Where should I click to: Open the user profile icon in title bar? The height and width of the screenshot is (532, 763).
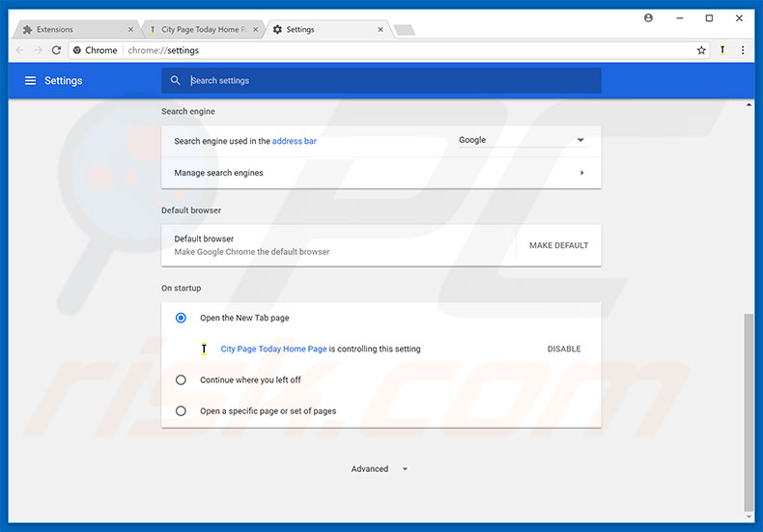pyautogui.click(x=648, y=18)
